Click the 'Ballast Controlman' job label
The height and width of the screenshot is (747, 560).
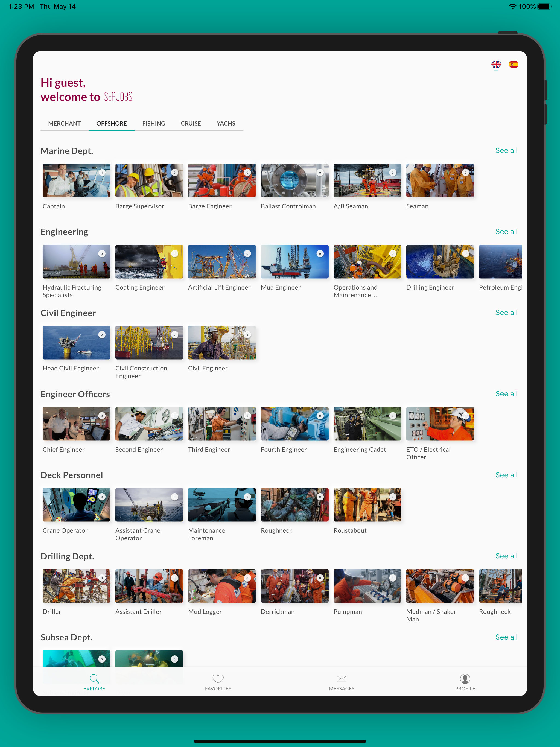288,206
